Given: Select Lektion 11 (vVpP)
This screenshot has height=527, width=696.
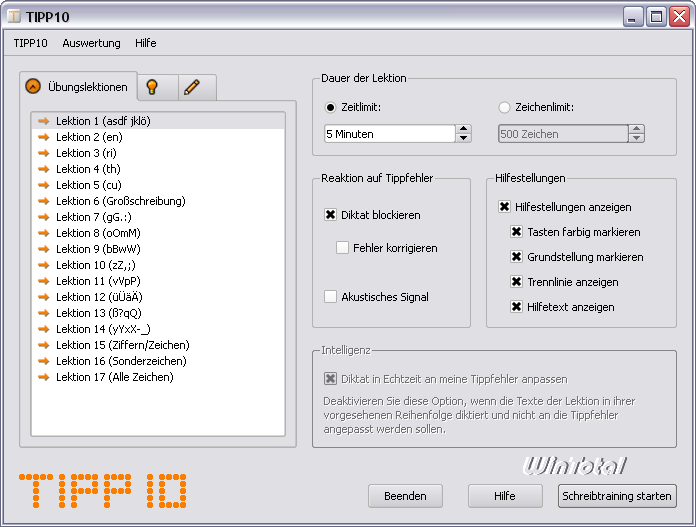Looking at the screenshot, I should coord(158,281).
